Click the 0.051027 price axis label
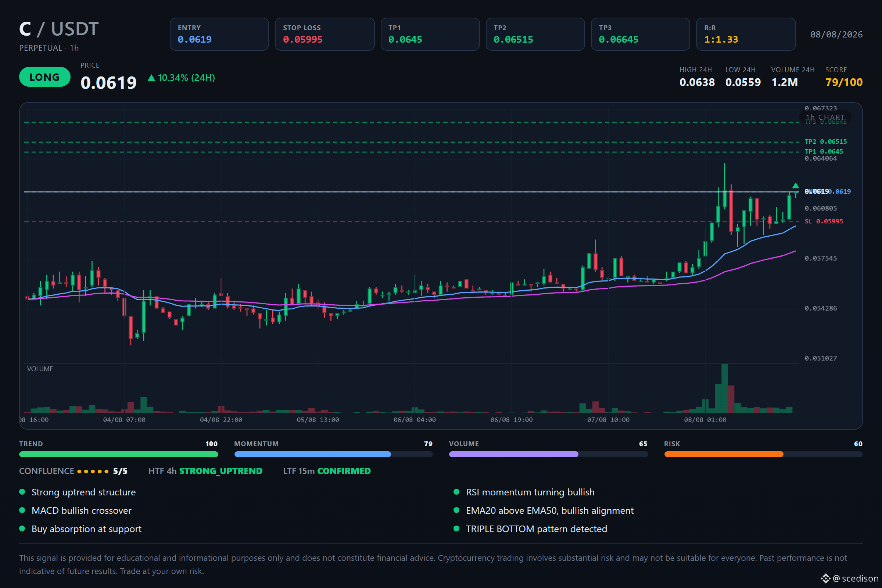 click(x=821, y=358)
